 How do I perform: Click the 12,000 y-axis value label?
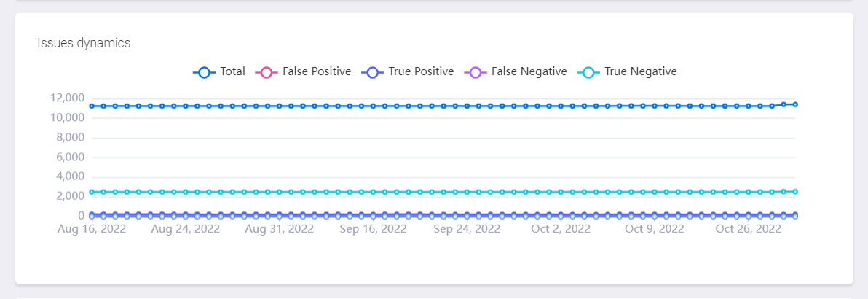pos(68,98)
